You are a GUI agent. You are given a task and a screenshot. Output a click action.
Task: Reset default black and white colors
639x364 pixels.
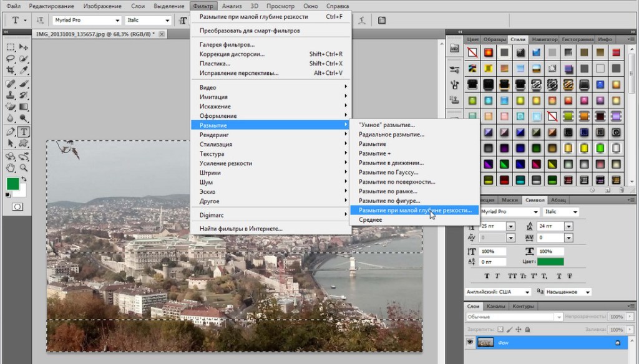(7, 196)
